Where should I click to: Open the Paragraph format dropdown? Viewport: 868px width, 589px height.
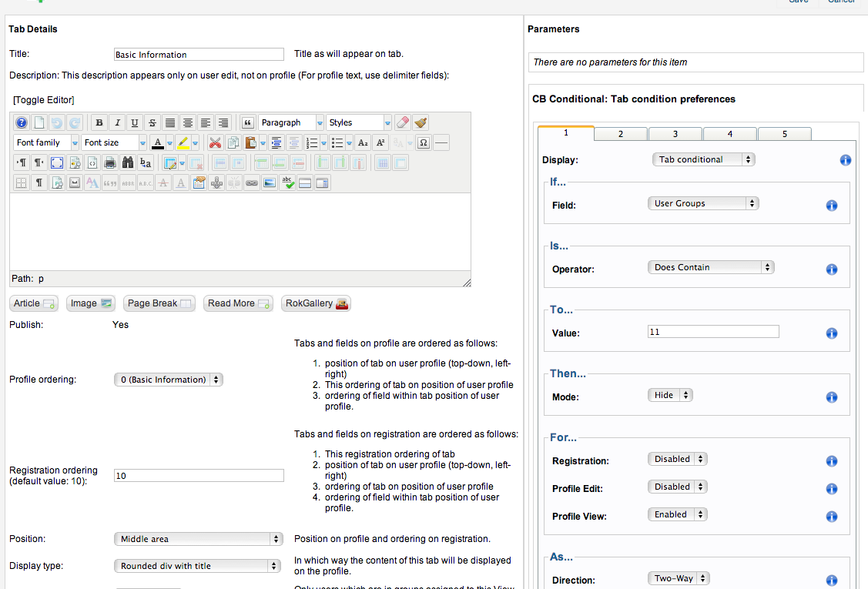[291, 122]
